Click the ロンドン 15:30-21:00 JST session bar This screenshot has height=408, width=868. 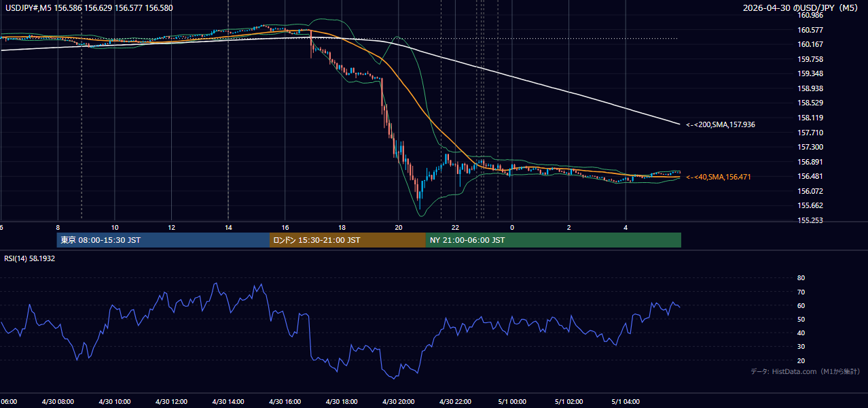pos(348,240)
